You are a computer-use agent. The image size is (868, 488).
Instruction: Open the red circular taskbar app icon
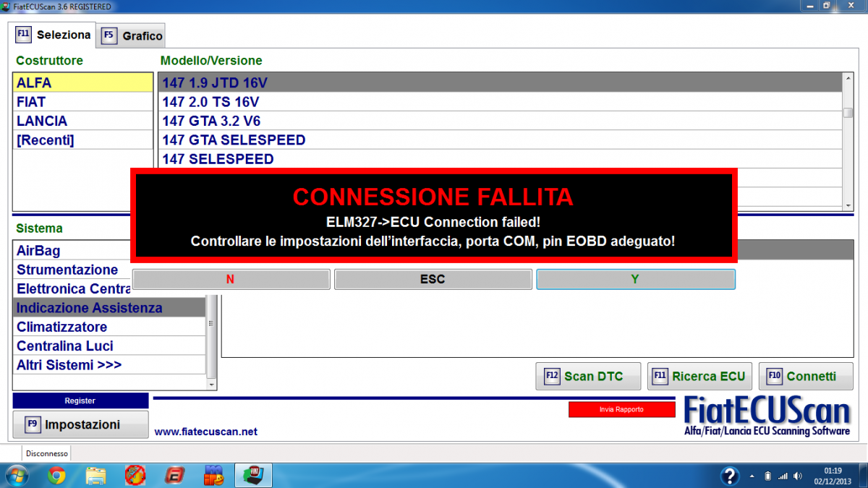point(135,475)
